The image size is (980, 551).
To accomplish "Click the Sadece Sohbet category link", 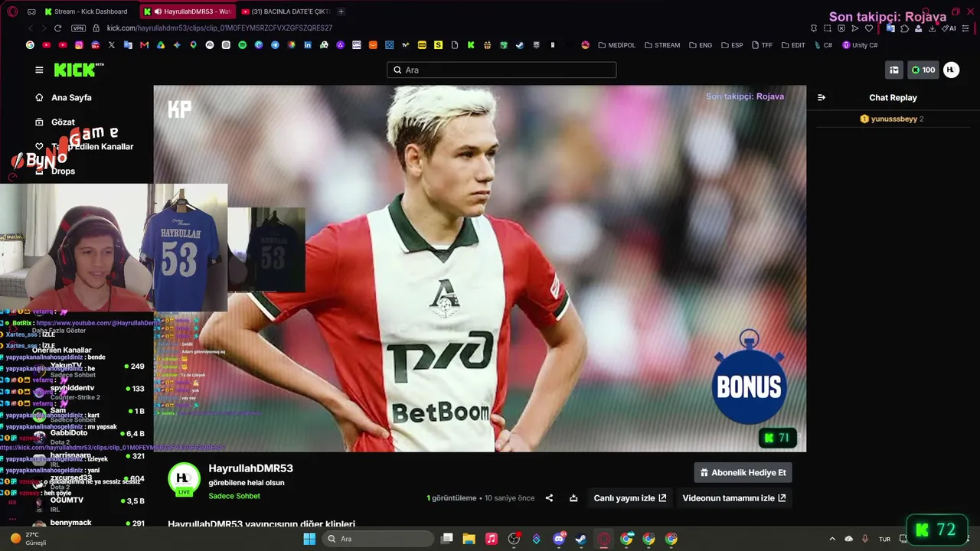I will point(234,496).
